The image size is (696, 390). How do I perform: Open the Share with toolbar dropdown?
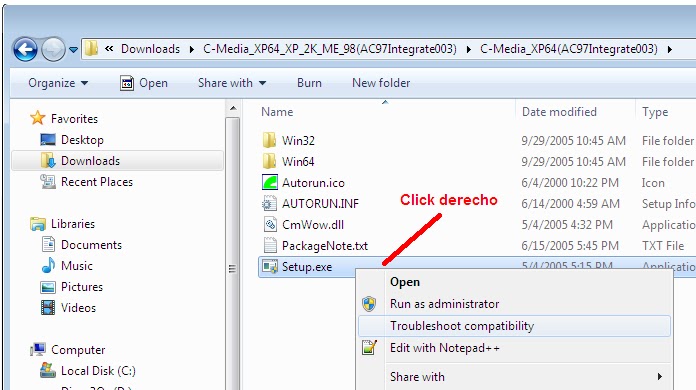pos(232,83)
